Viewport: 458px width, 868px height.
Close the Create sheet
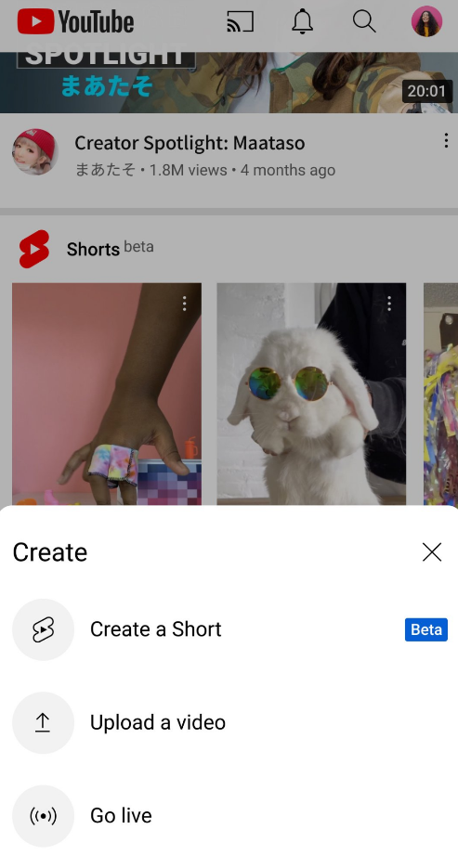coord(432,552)
